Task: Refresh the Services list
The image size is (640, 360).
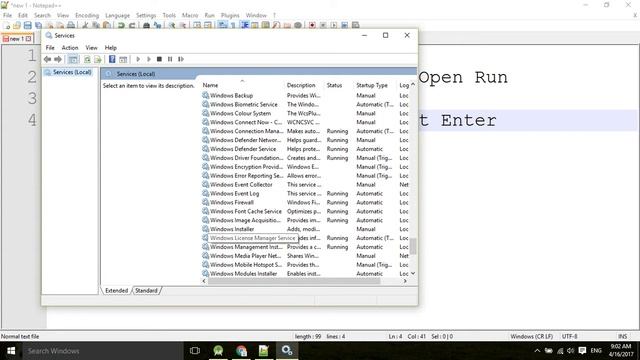Action: pos(87,59)
